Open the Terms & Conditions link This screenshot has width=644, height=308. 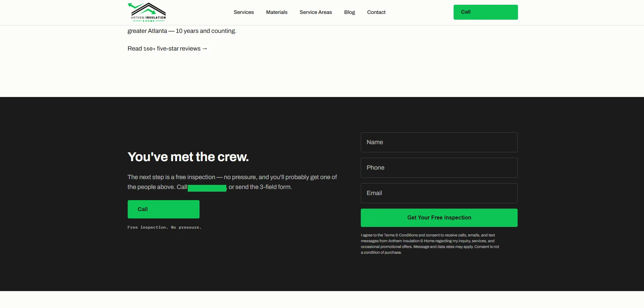click(x=401, y=235)
